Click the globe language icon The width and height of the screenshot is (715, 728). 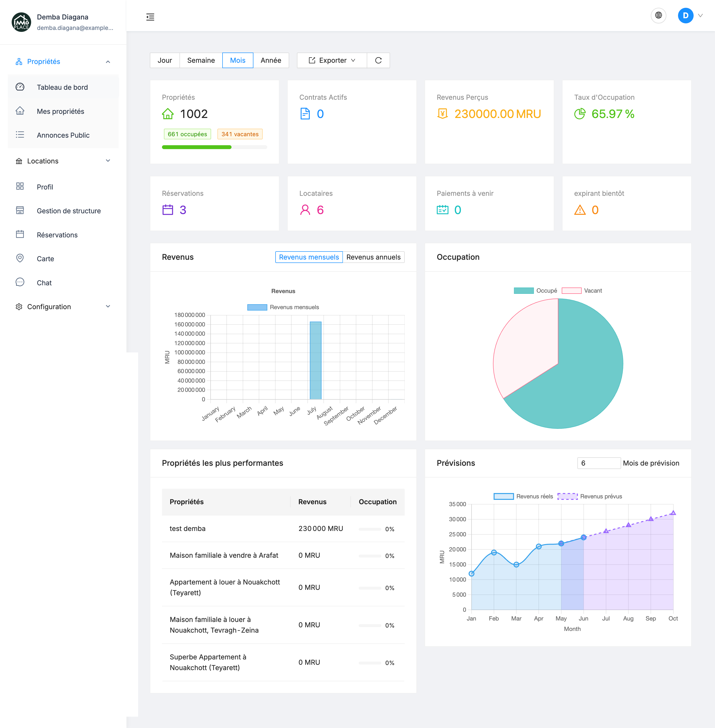click(658, 15)
